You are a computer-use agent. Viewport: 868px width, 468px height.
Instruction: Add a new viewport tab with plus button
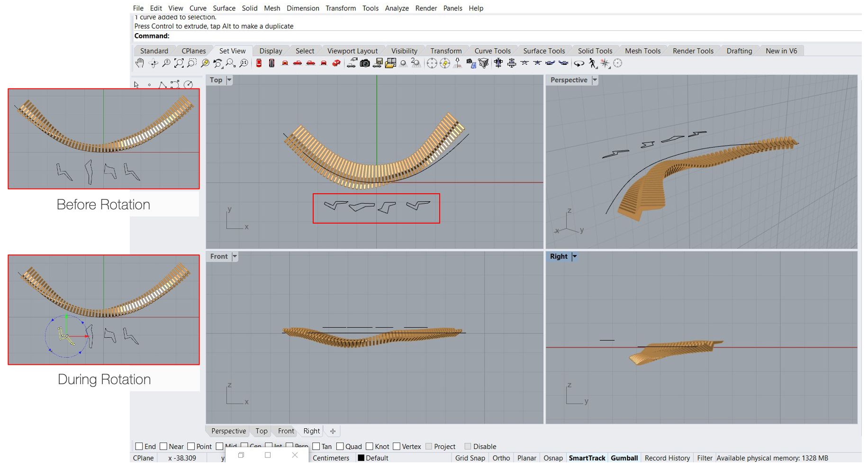tap(333, 431)
